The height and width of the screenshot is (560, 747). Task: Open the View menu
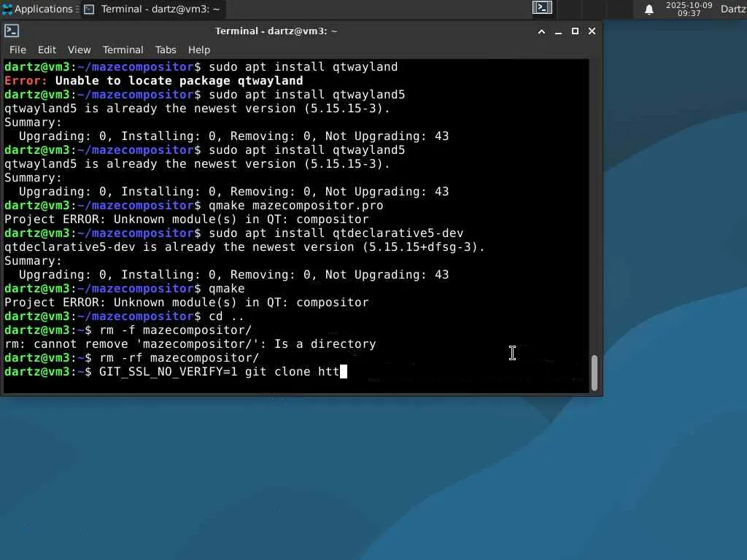pyautogui.click(x=79, y=50)
